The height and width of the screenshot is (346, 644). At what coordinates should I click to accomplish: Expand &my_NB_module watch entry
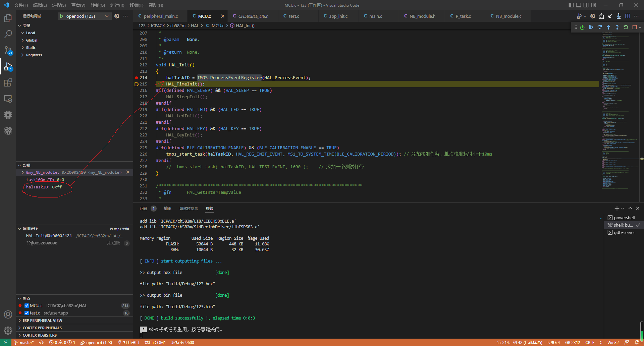tap(22, 172)
